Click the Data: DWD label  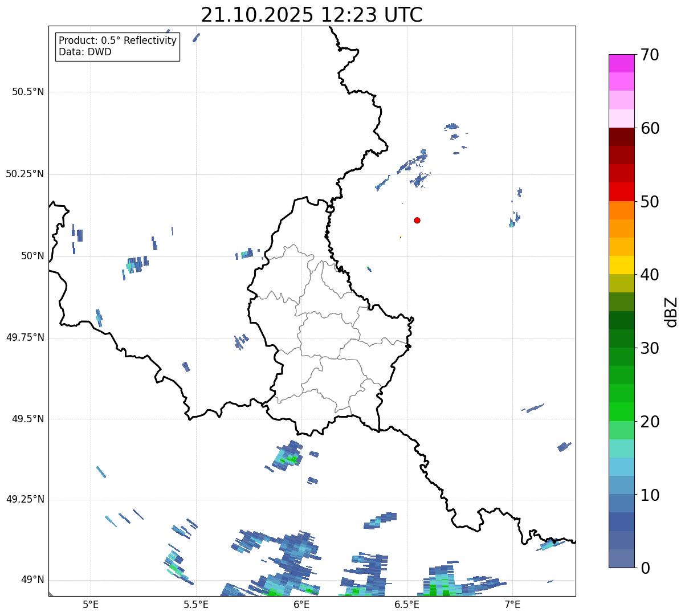(x=85, y=52)
